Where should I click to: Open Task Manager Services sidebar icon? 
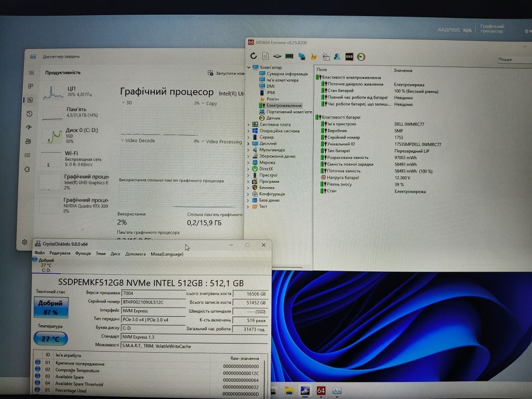(27, 169)
